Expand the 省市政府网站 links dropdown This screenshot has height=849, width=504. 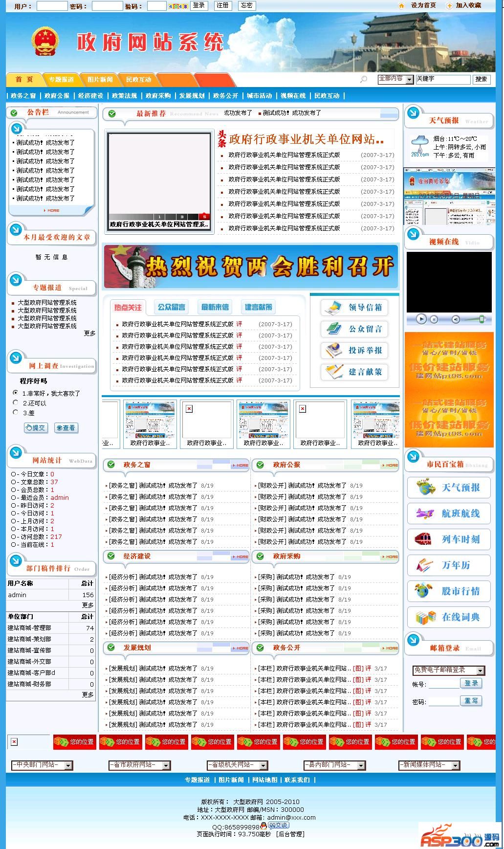click(x=140, y=765)
